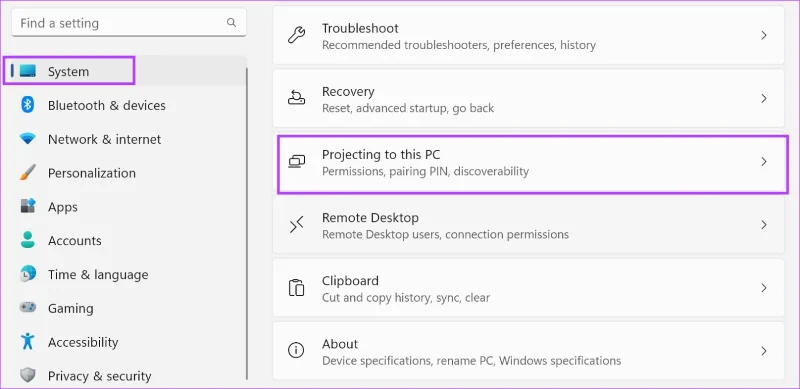800x389 pixels.
Task: Click 'Remote Desktop users, connection permissions' text
Action: 445,235
